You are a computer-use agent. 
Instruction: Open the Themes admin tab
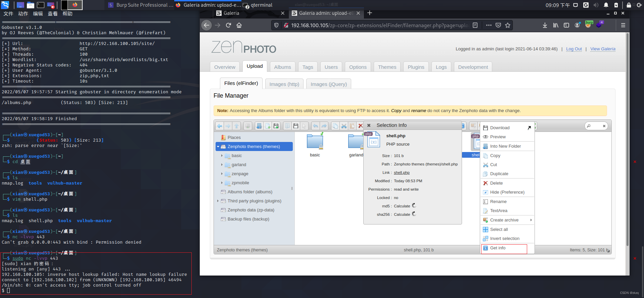click(387, 67)
